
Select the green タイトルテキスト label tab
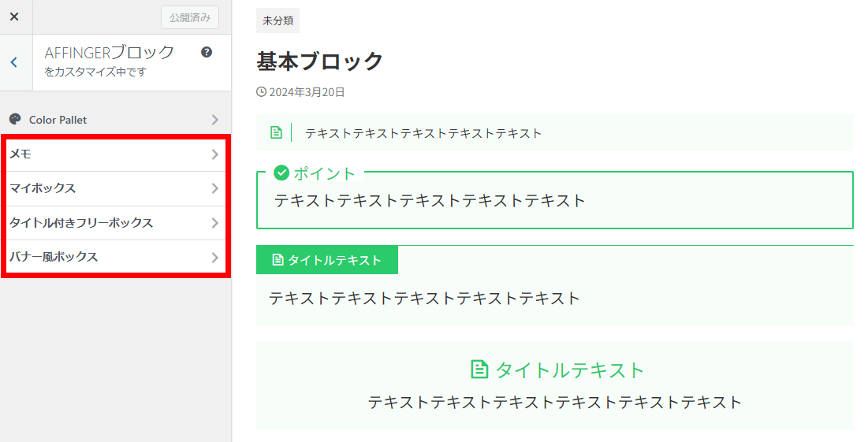pyautogui.click(x=327, y=260)
